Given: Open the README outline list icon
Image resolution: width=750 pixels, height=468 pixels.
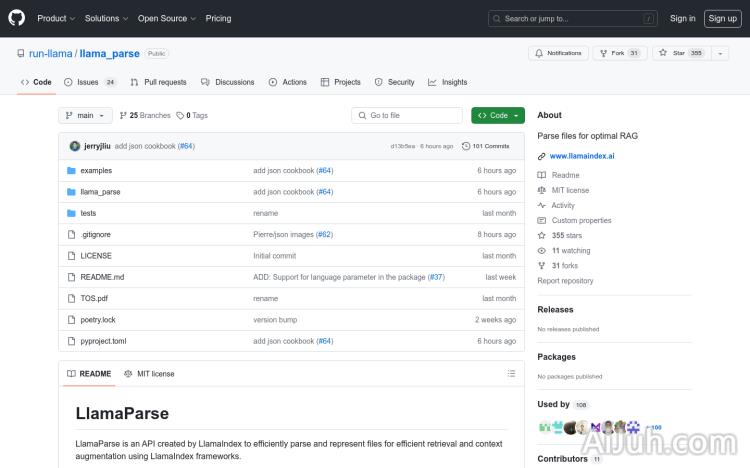Looking at the screenshot, I should coord(511,373).
